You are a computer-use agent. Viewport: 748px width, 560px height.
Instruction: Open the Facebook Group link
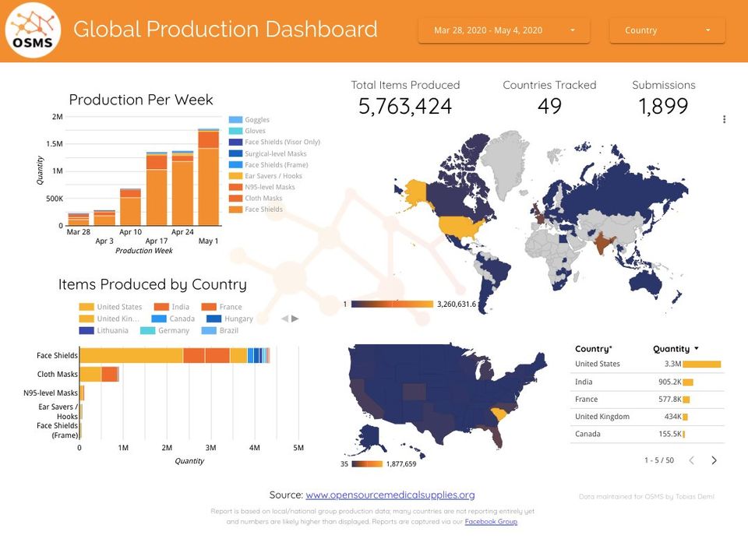coord(493,521)
